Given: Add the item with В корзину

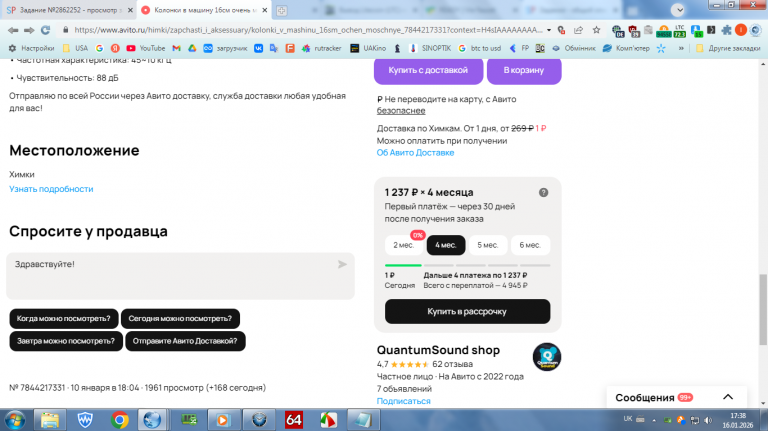Looking at the screenshot, I should tap(524, 71).
